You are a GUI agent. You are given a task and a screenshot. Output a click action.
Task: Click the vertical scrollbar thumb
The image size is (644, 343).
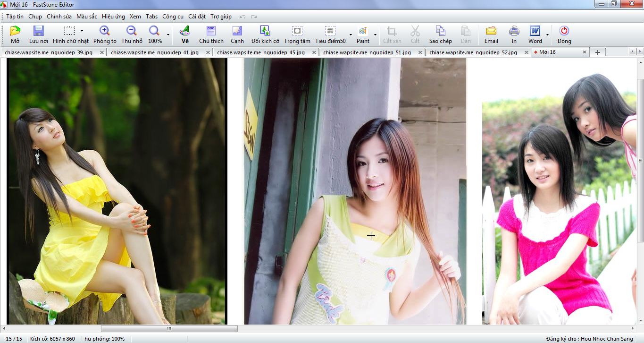pyautogui.click(x=640, y=161)
